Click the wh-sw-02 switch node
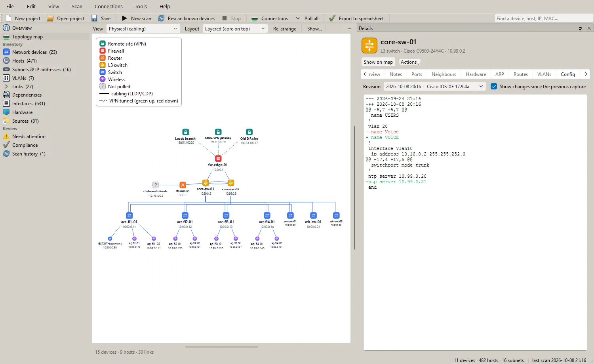 click(336, 215)
